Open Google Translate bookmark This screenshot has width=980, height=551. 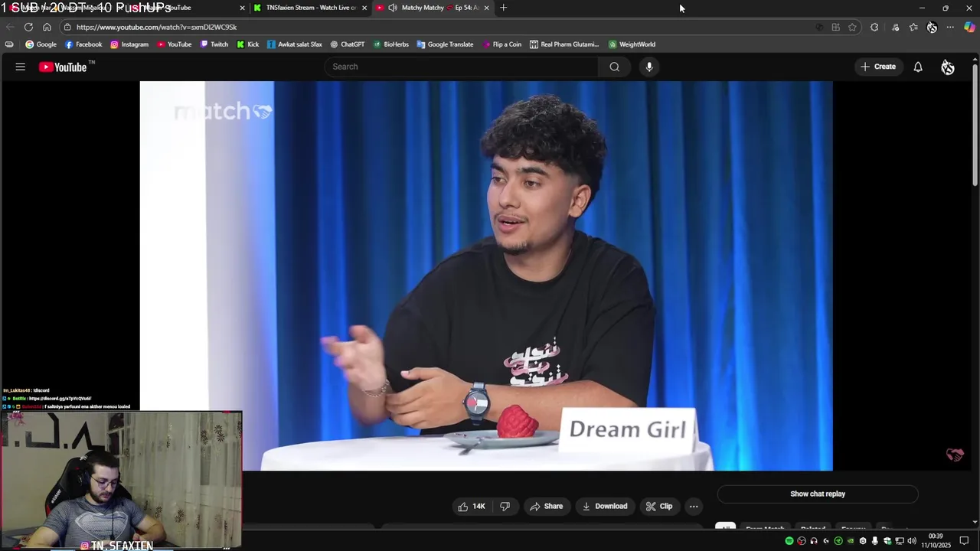(445, 44)
